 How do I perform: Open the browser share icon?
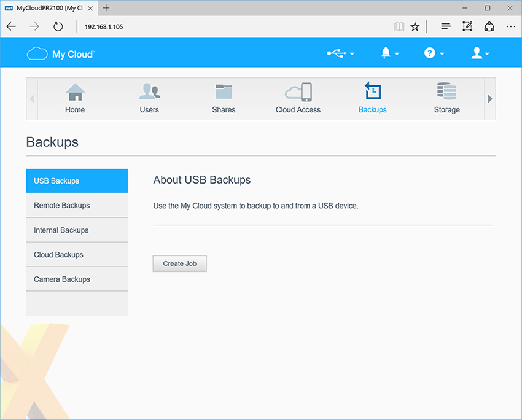coord(489,26)
